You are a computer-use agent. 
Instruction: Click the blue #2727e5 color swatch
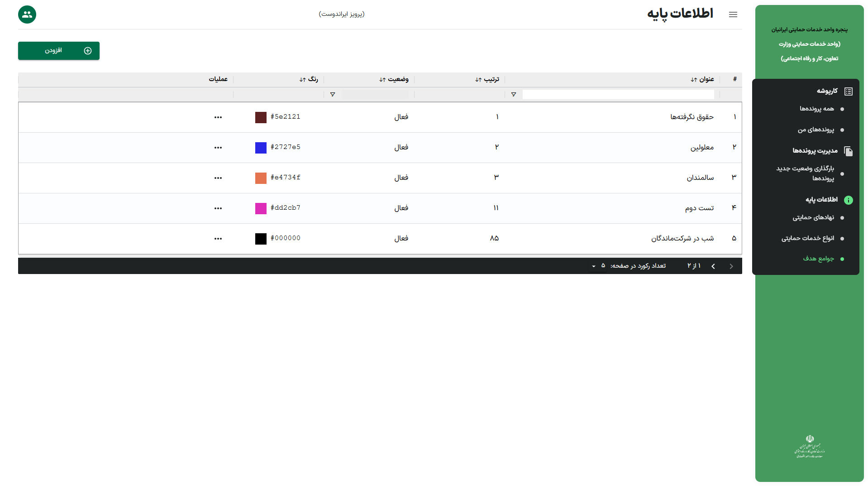(x=261, y=148)
